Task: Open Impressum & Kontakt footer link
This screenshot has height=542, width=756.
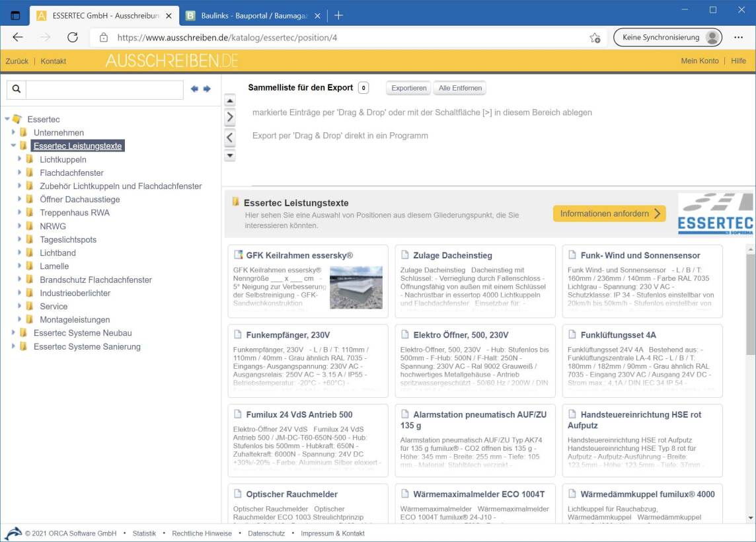Action: pos(332,533)
